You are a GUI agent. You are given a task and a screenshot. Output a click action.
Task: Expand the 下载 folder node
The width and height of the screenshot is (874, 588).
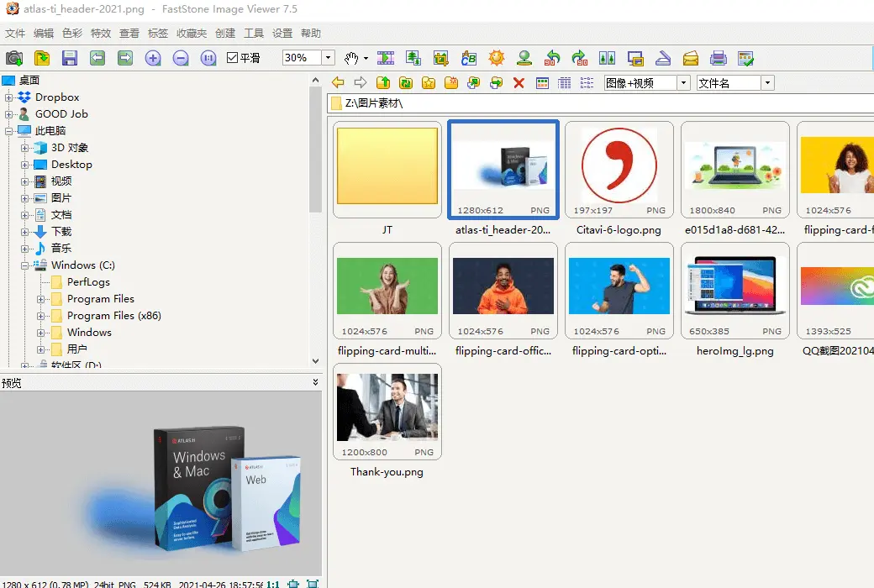click(x=24, y=233)
